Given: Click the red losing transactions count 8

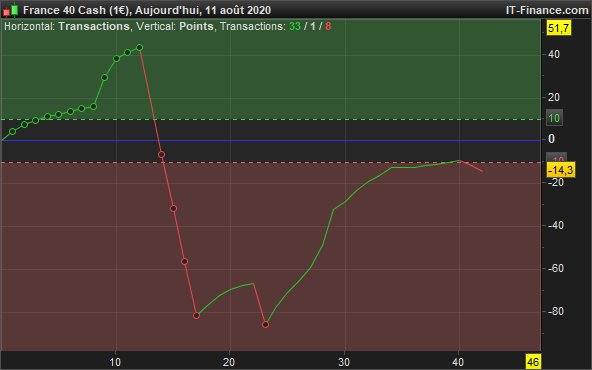Looking at the screenshot, I should (328, 26).
